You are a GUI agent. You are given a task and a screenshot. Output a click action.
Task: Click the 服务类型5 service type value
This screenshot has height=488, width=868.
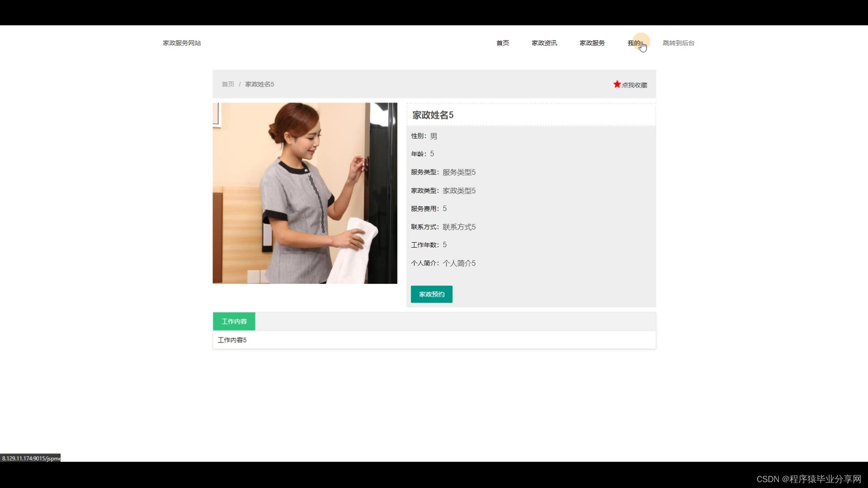click(459, 172)
